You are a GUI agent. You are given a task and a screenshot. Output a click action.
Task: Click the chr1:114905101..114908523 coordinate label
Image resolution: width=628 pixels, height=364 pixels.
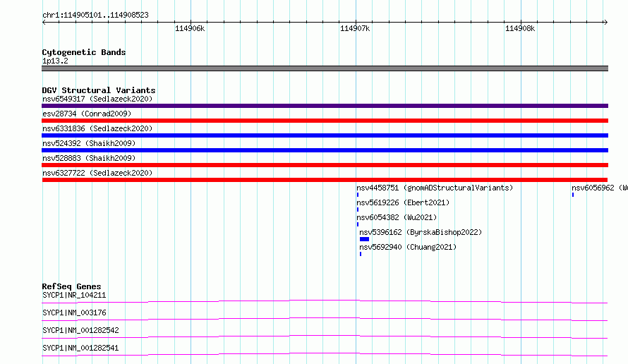(95, 16)
